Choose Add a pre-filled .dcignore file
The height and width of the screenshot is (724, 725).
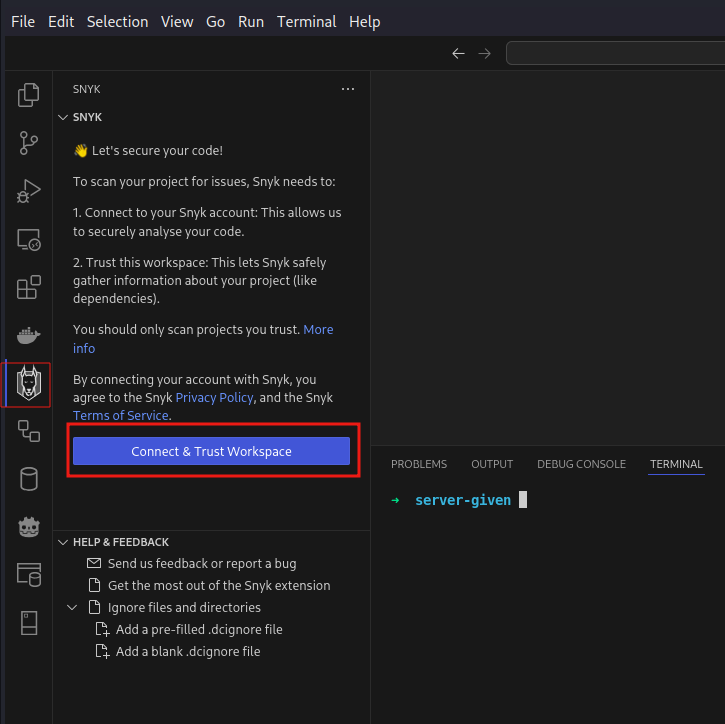click(199, 629)
